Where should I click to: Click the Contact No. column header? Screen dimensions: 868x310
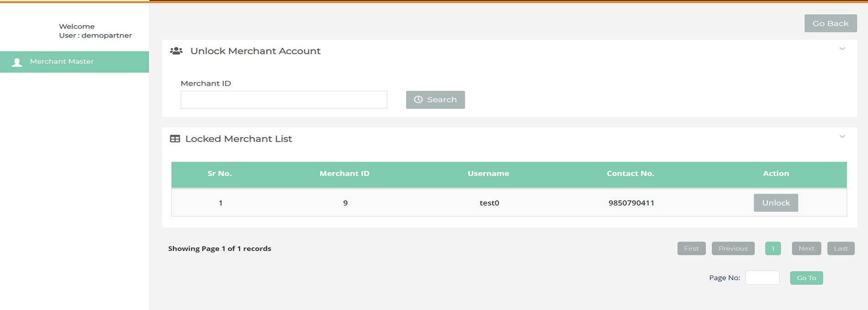(x=630, y=174)
